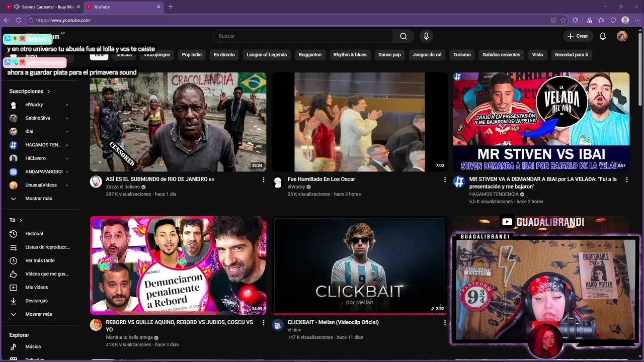Play CLICKBAIT Melian video thumbnail
The height and width of the screenshot is (362, 644).
(x=360, y=265)
